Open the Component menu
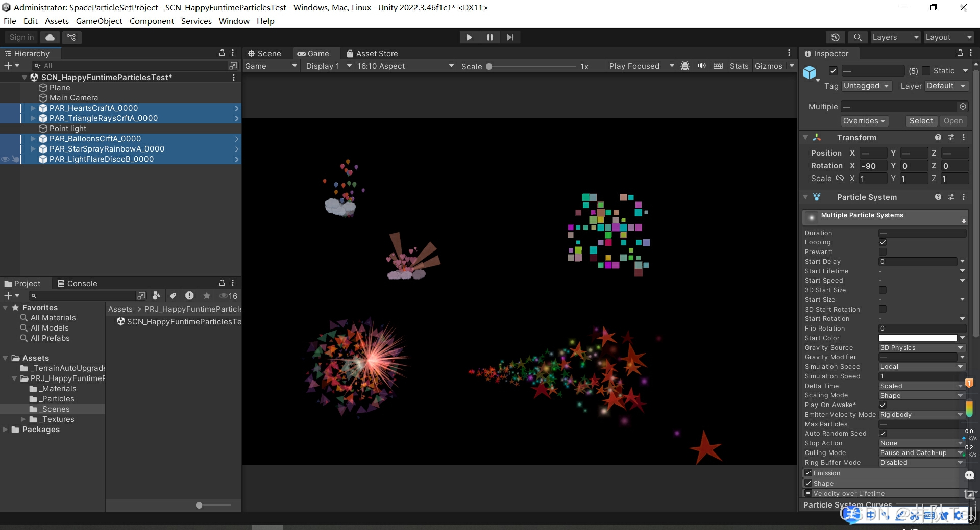This screenshot has width=980, height=530. pos(152,21)
